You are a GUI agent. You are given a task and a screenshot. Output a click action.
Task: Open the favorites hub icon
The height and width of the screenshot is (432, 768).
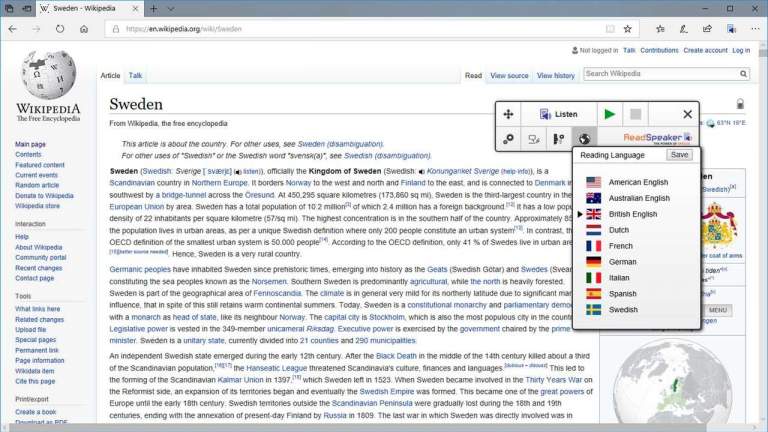(660, 29)
